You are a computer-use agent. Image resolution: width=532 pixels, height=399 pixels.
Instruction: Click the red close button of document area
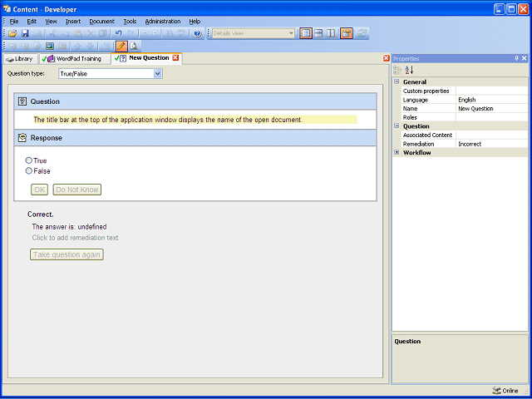(x=386, y=58)
